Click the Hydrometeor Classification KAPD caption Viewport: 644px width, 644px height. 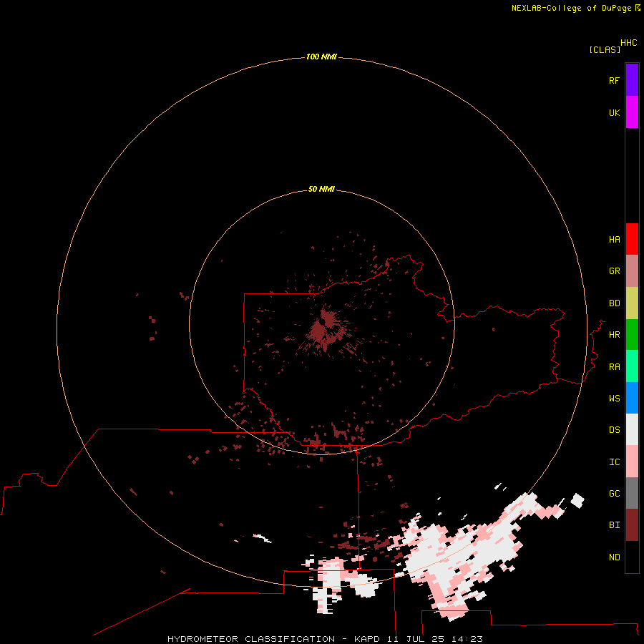tap(325, 639)
